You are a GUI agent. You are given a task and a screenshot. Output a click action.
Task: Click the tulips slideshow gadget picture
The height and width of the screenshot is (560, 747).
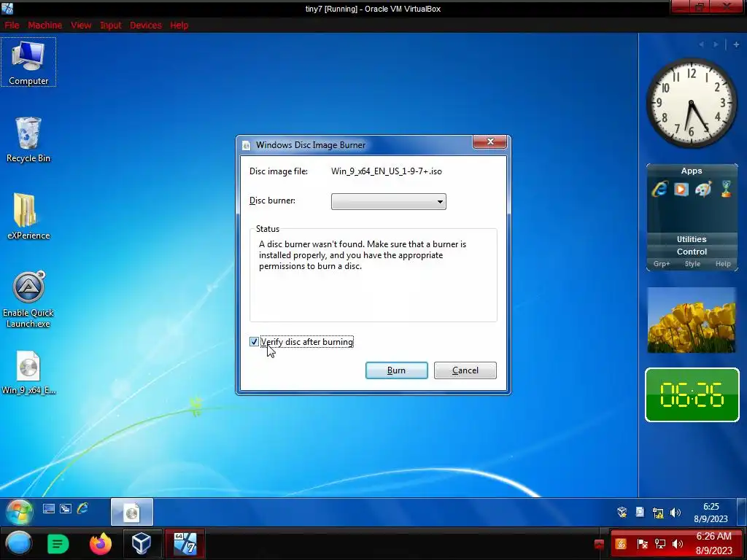[x=692, y=319]
